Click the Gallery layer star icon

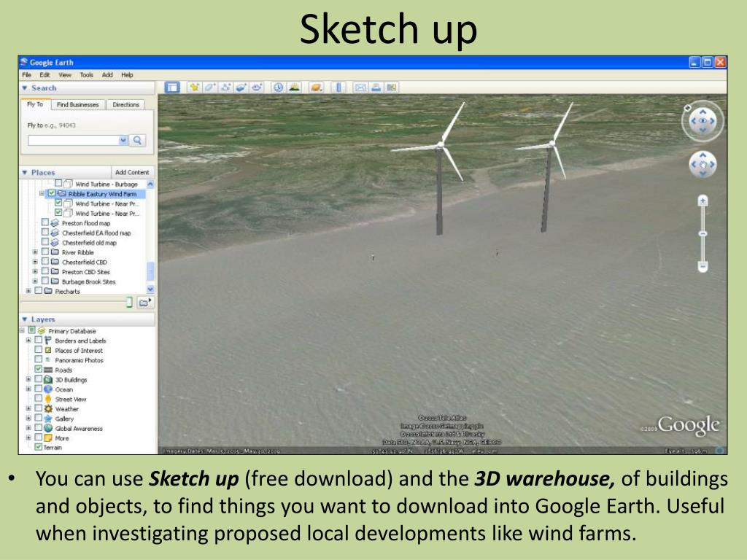coord(48,419)
